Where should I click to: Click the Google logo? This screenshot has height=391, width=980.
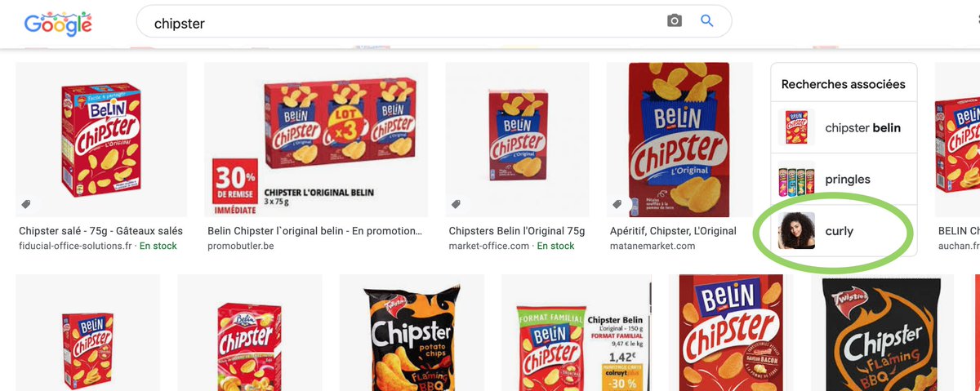click(x=57, y=24)
